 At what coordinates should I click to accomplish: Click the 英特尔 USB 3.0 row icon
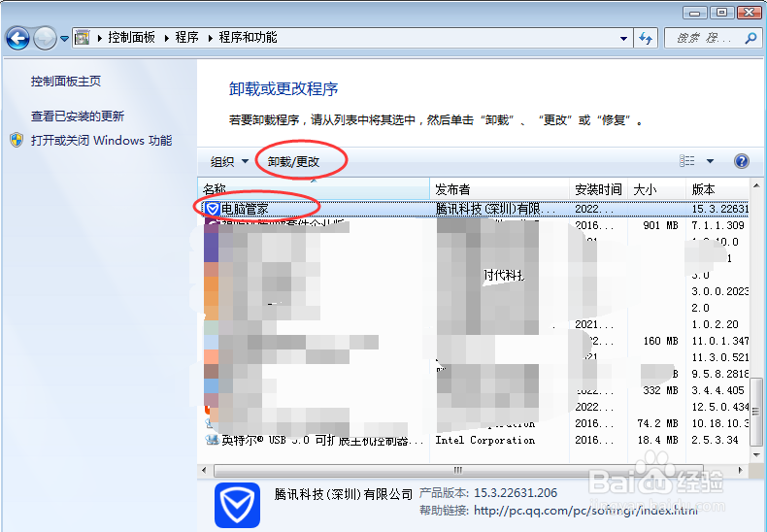click(x=212, y=440)
